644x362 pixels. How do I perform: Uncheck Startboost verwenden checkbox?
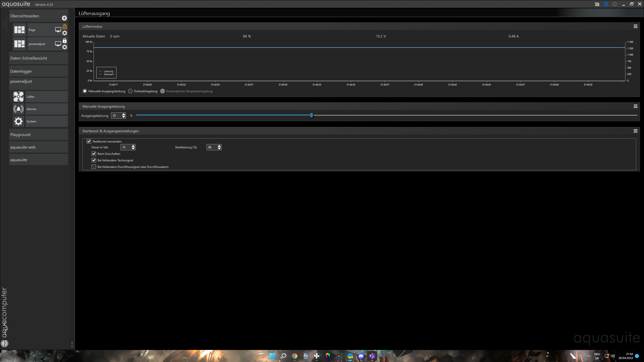pos(89,142)
